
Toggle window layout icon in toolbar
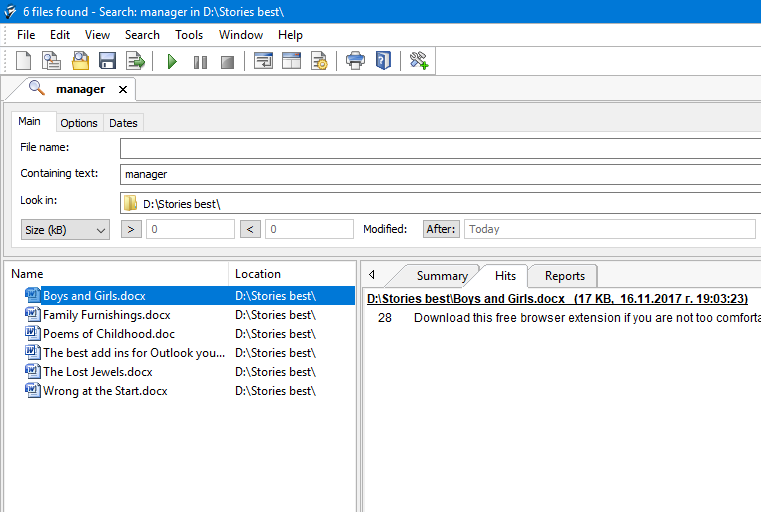coord(291,61)
